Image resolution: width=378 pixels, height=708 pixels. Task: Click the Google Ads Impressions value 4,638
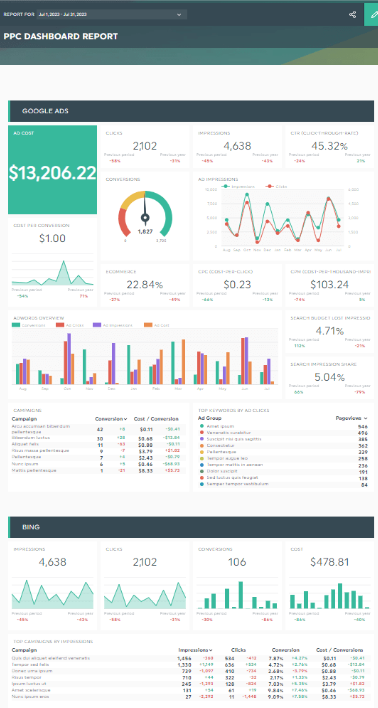tap(237, 146)
